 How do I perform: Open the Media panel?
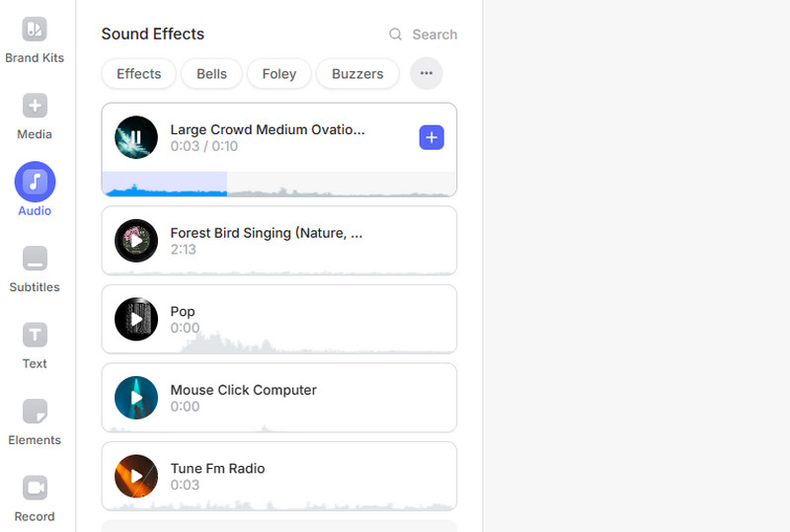point(35,106)
